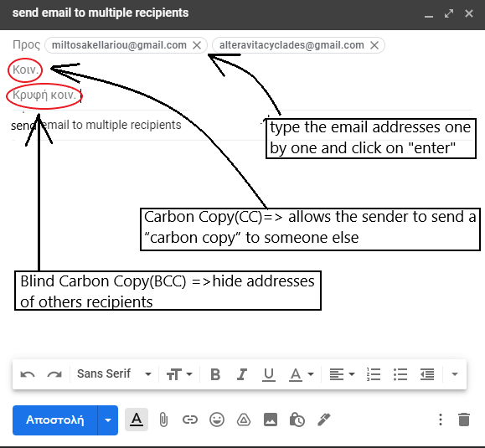Insert files using the Google Drive icon
The image size is (485, 448).
tap(244, 420)
